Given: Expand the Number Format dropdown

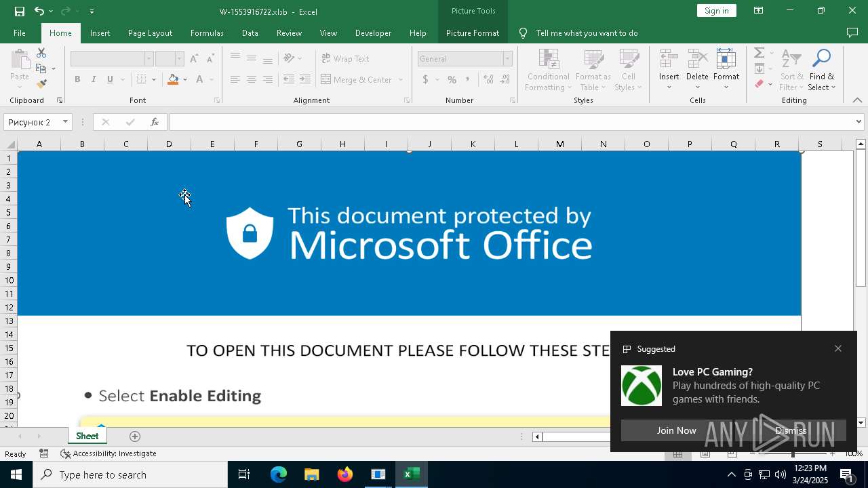Looking at the screenshot, I should (507, 59).
